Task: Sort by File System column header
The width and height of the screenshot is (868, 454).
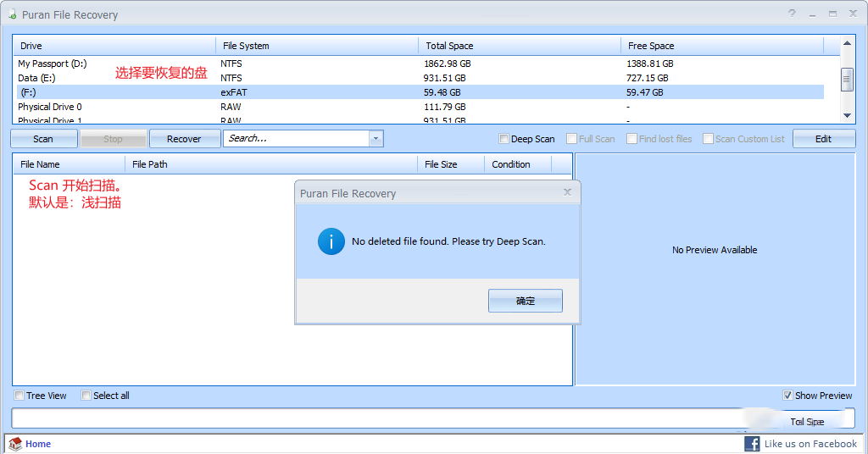Action: [x=317, y=46]
